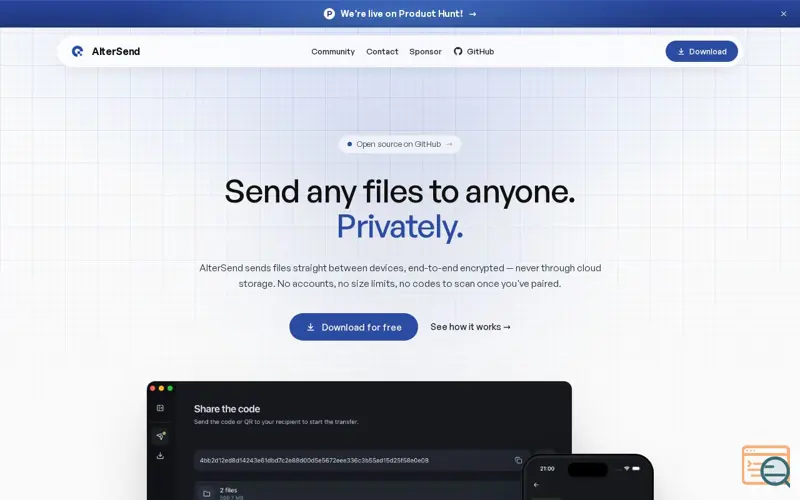This screenshot has width=800, height=500.
Task: Open the page inspector widget in the page corner
Action: pos(766,466)
